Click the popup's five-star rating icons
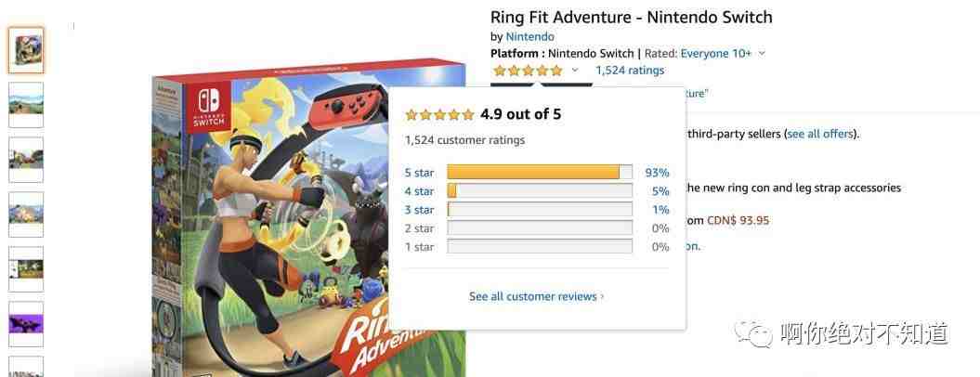The width and height of the screenshot is (980, 377). click(439, 115)
